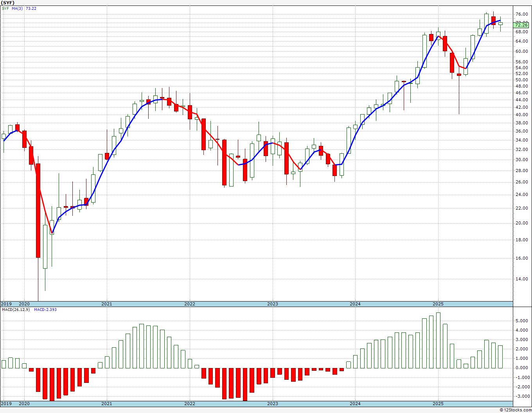The width and height of the screenshot is (532, 413).
Task: Select the 52.00 price axis label
Action: point(522,74)
